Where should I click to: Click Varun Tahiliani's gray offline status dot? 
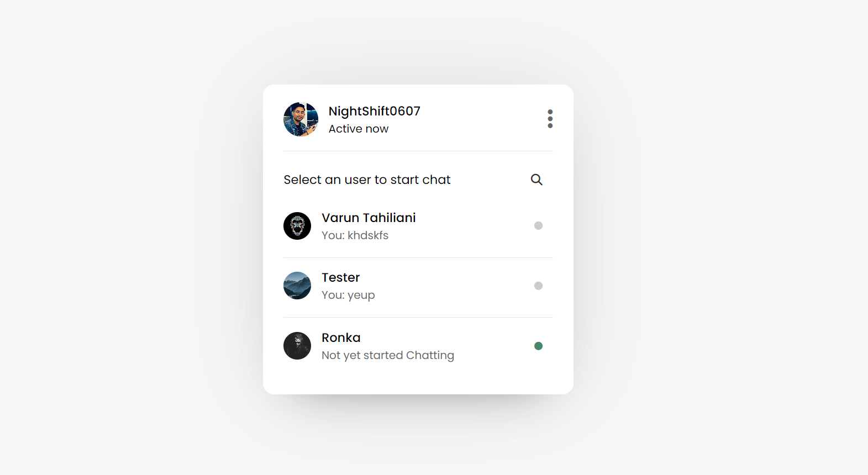[x=538, y=225]
